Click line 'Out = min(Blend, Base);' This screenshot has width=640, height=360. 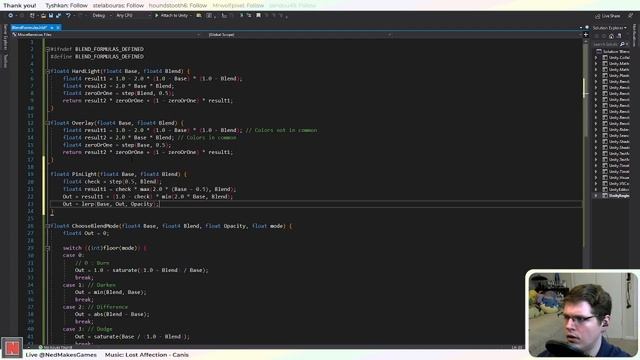[x=110, y=292]
